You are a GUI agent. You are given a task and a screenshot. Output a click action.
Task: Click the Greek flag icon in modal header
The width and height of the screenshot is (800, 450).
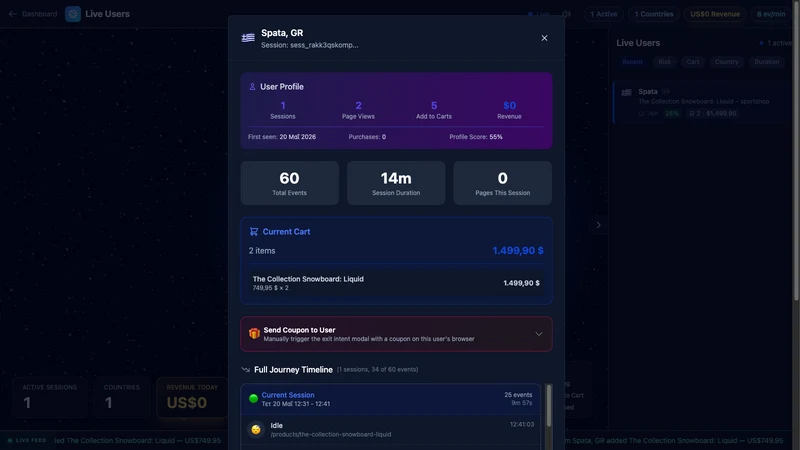click(248, 38)
